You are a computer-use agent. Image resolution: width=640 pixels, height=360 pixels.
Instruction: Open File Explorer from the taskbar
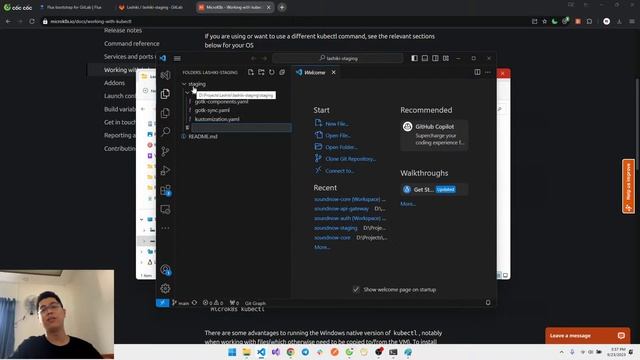[x=247, y=352]
